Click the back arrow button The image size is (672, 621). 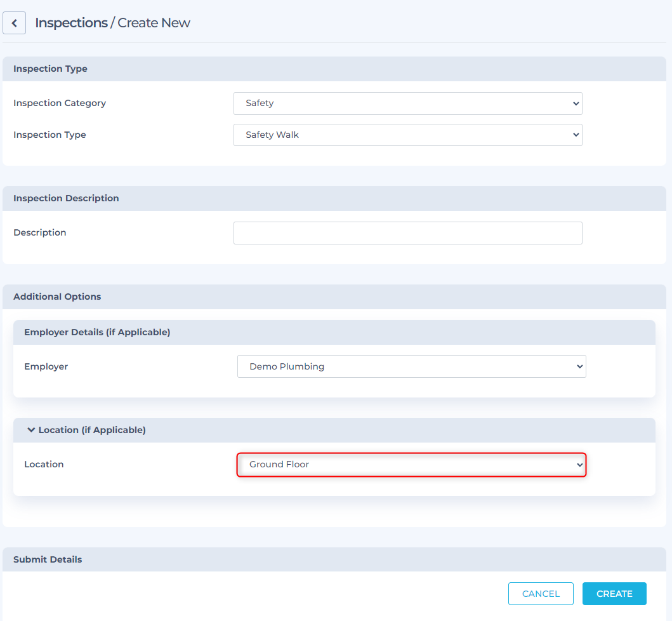14,23
